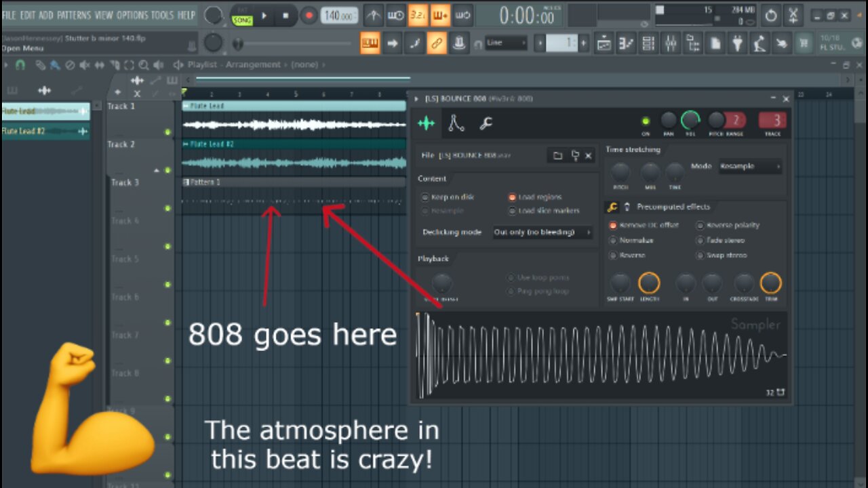Open the EDIT menu

pyautogui.click(x=28, y=15)
